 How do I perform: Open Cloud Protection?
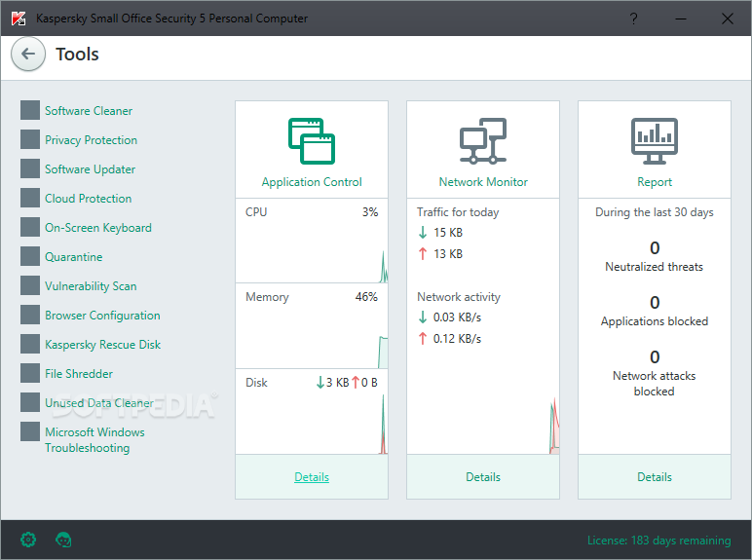point(89,199)
